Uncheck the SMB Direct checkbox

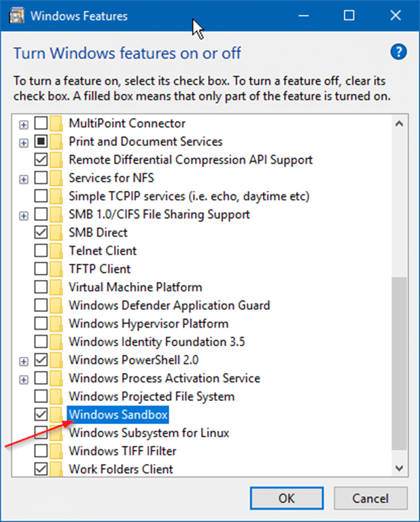[41, 232]
